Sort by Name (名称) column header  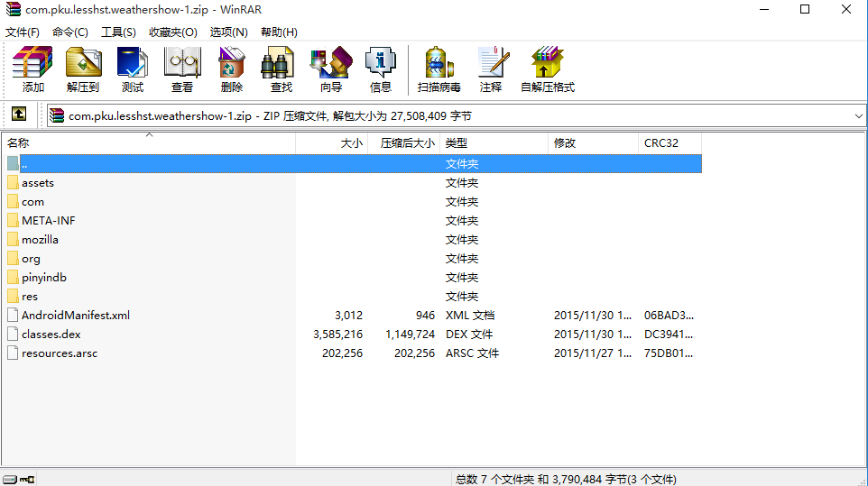coord(18,143)
